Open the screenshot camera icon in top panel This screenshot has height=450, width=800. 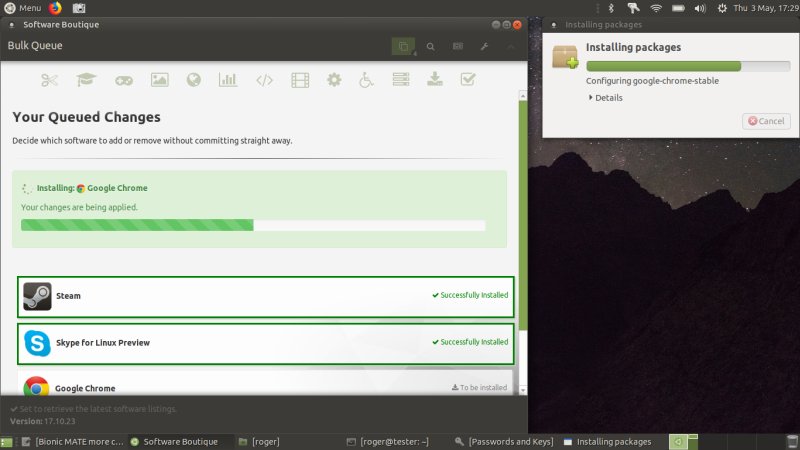click(79, 8)
